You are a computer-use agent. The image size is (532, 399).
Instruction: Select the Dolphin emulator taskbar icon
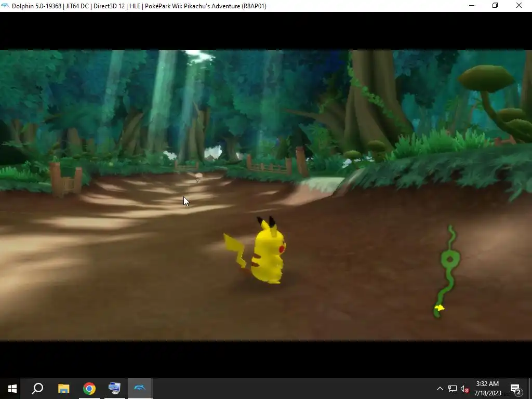point(140,389)
